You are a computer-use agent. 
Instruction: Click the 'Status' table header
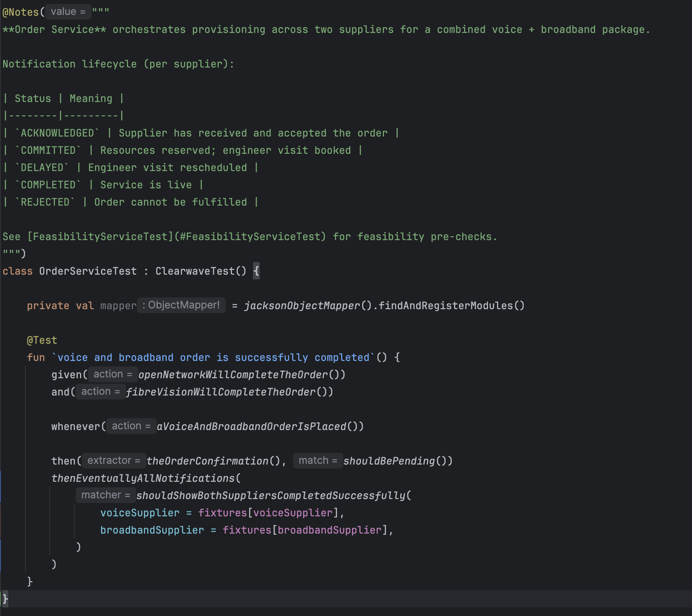pos(33,98)
